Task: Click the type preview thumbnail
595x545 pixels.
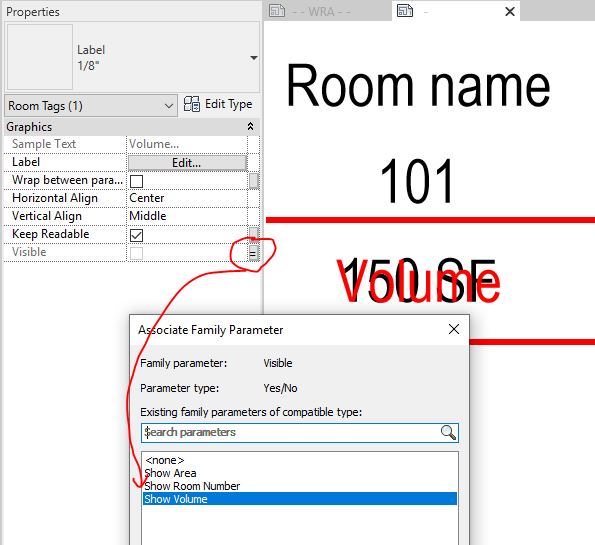Action: [40, 57]
